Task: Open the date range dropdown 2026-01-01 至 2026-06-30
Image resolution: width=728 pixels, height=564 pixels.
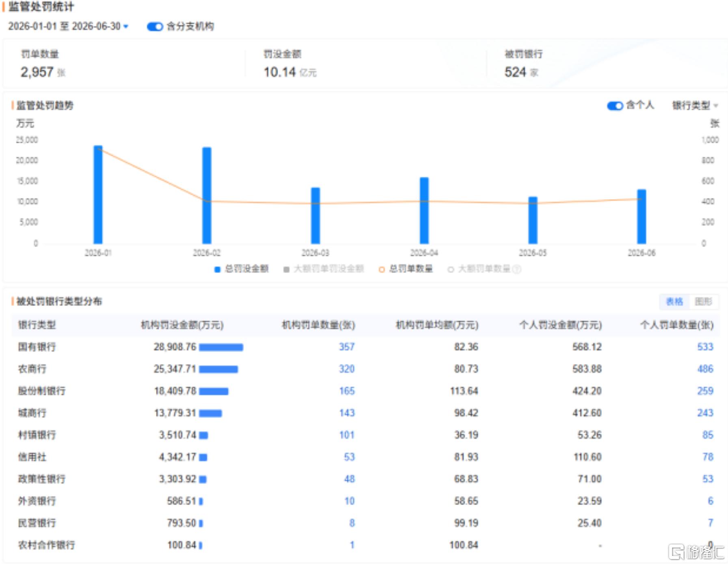Action: [68, 26]
